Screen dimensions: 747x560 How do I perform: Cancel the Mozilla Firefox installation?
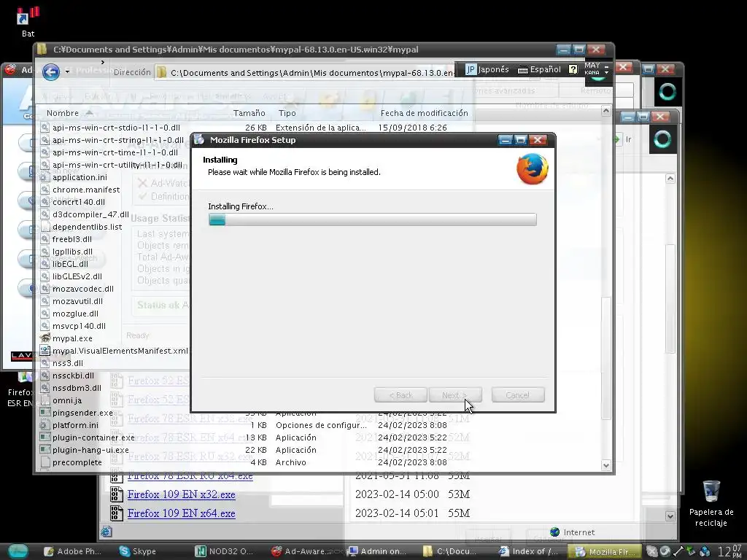[518, 394]
